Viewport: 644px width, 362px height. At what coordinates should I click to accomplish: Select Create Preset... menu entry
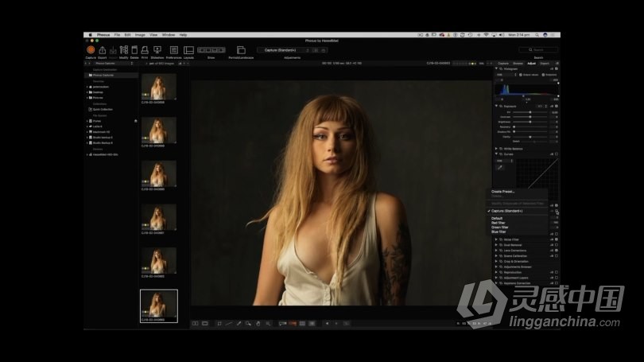point(503,192)
